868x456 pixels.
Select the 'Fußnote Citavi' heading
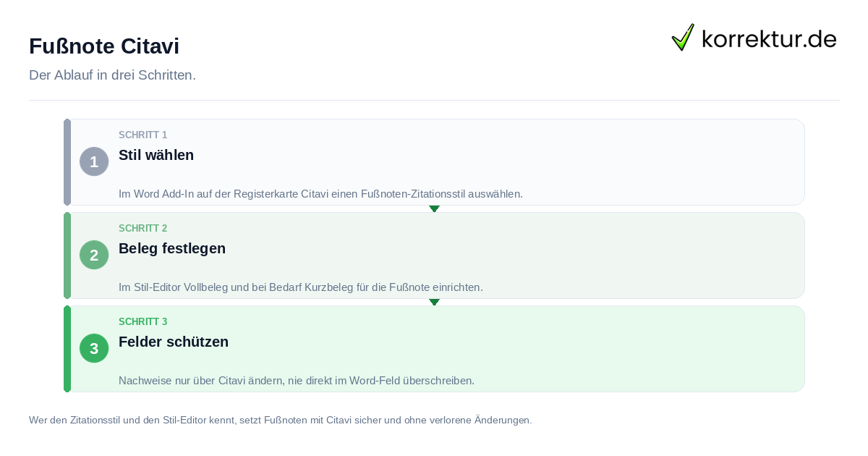click(x=104, y=46)
